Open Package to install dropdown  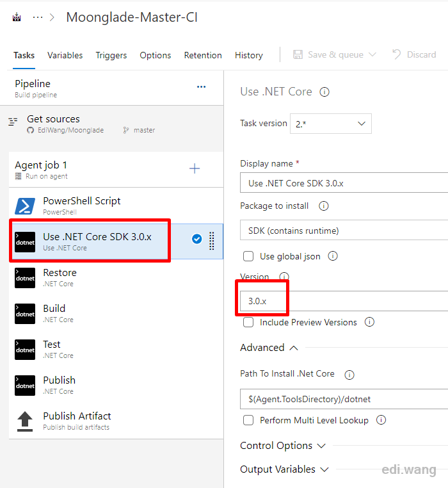(344, 231)
